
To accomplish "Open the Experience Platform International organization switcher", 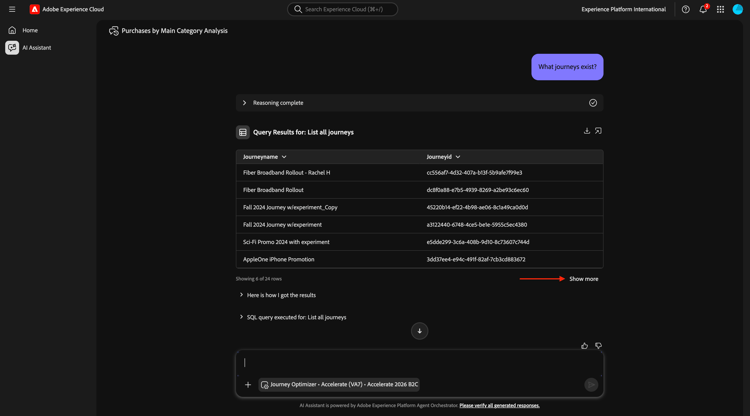I will tap(623, 9).
